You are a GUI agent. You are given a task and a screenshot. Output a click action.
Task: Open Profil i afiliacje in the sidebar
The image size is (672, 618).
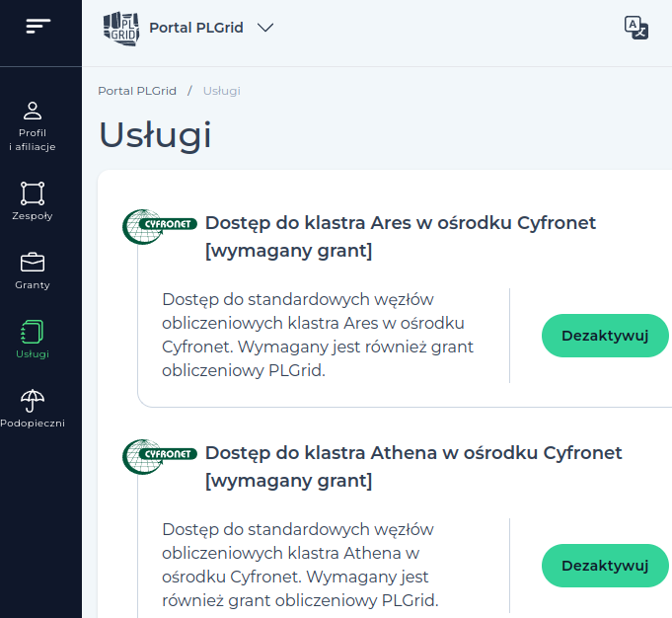(33, 126)
